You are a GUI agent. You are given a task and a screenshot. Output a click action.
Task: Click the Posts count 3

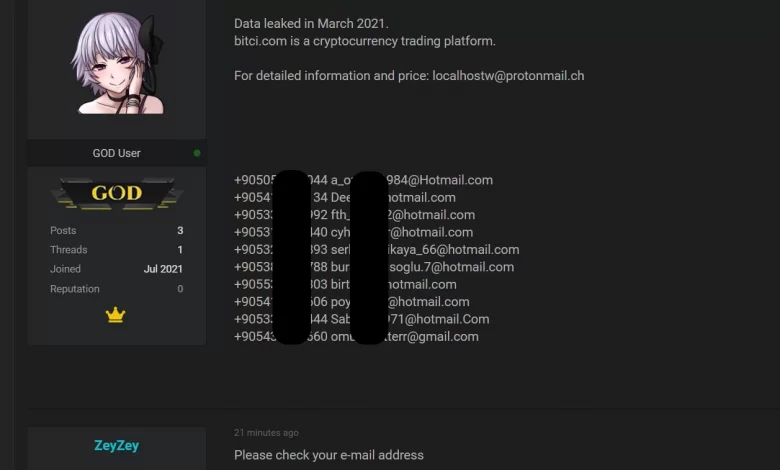180,230
